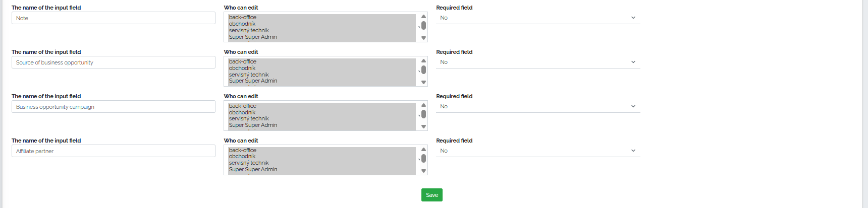Click scroll up arrow in Affiliate partner editors list
This screenshot has height=208, width=868.
coord(423,150)
